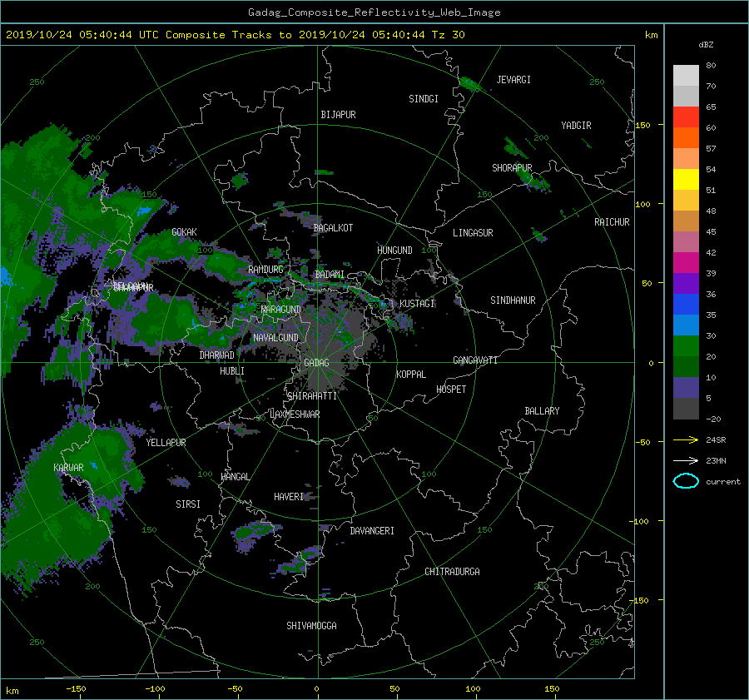Click the HUBLI city label
The image size is (749, 700).
click(x=232, y=371)
